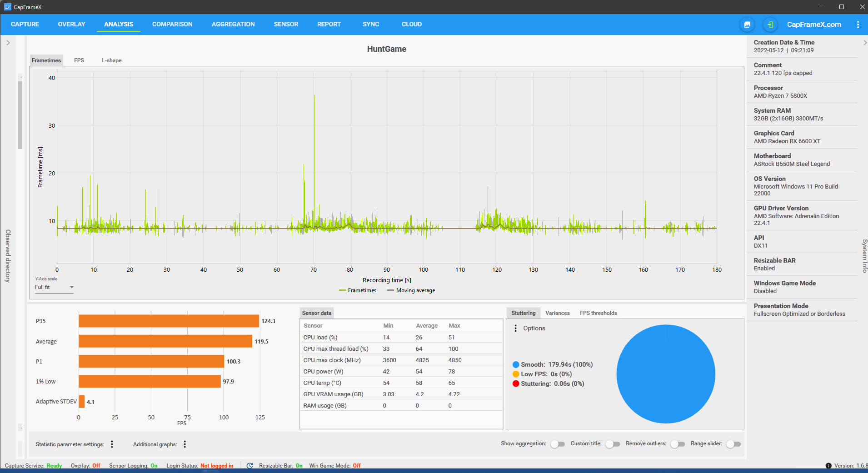Click the screenshot capture icon in header
This screenshot has width=868, height=473.
747,25
